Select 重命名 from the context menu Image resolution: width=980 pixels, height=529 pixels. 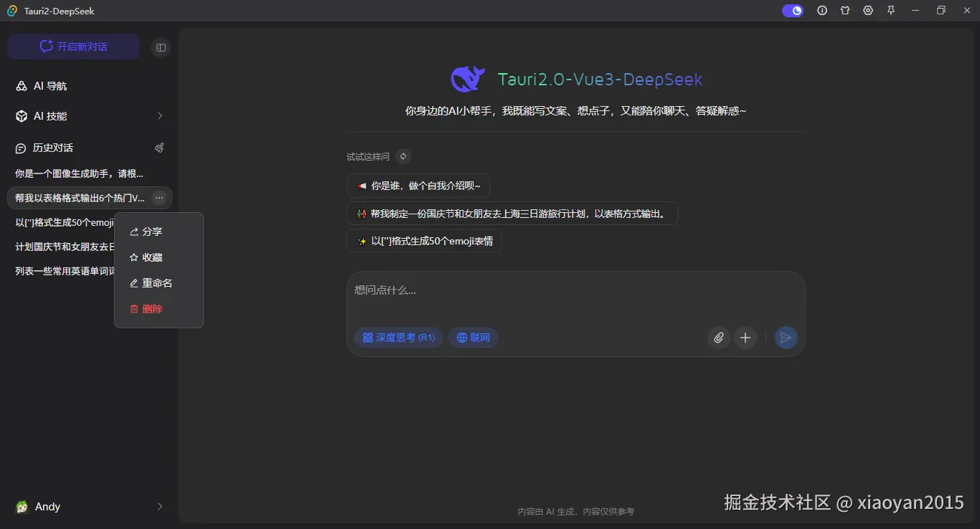click(156, 282)
